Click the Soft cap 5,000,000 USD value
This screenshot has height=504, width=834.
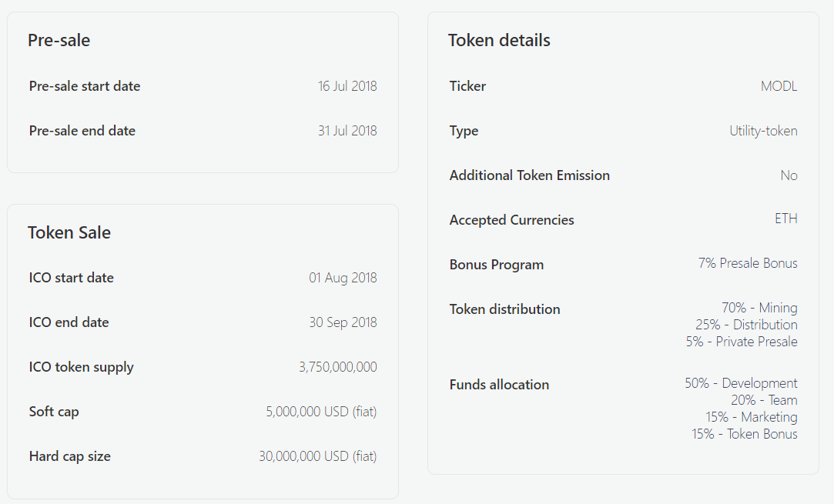pos(321,412)
